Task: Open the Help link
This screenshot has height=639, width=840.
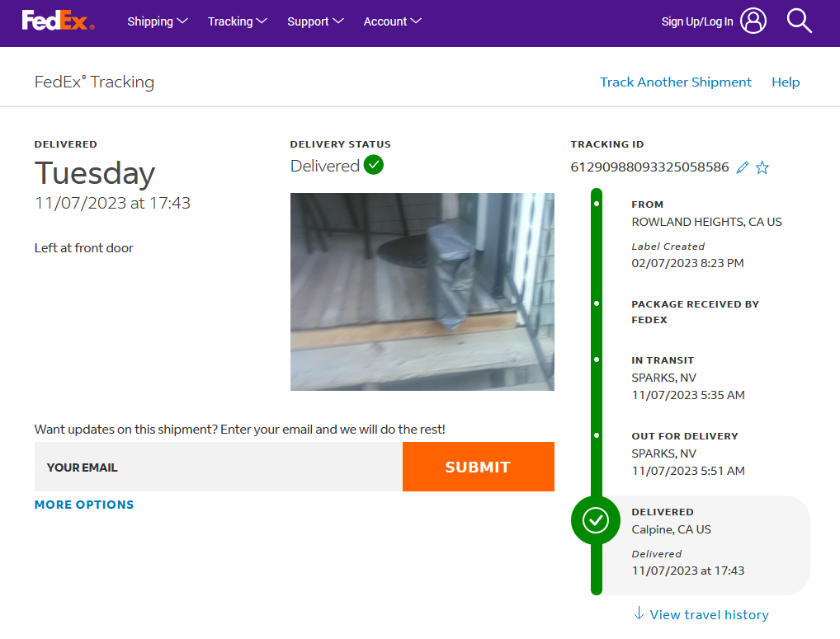Action: click(x=786, y=82)
